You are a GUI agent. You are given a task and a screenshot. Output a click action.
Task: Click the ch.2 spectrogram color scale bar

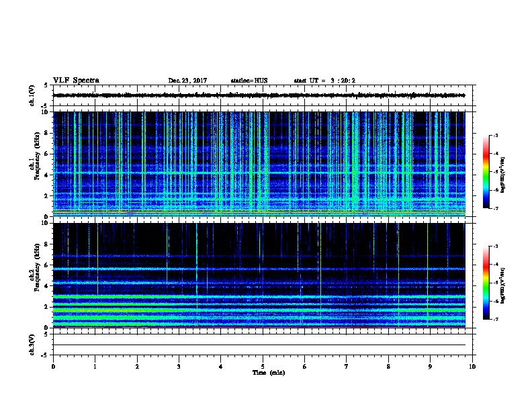[x=486, y=283]
